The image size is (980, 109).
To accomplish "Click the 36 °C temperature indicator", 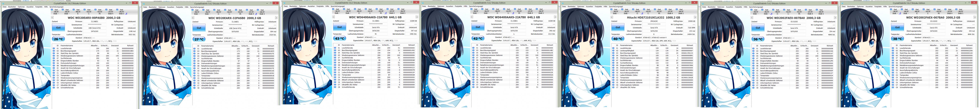I will [x=758, y=39].
